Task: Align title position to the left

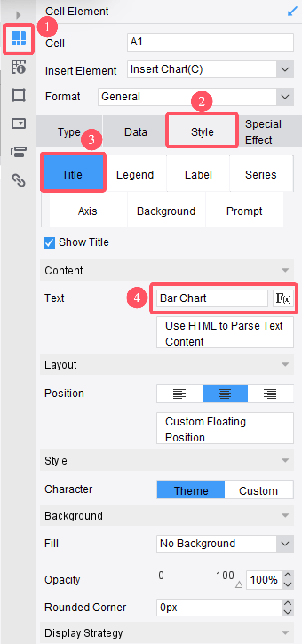Action: tap(179, 394)
